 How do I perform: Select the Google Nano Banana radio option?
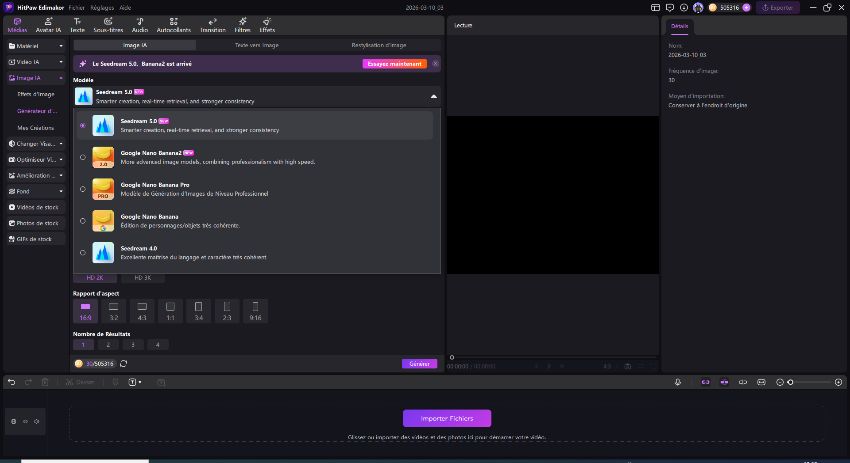(x=82, y=221)
